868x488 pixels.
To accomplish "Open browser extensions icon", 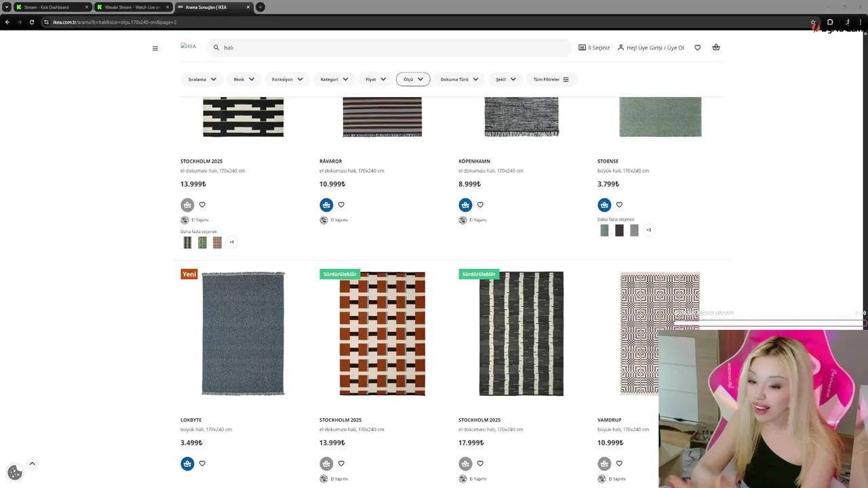I will 830,22.
